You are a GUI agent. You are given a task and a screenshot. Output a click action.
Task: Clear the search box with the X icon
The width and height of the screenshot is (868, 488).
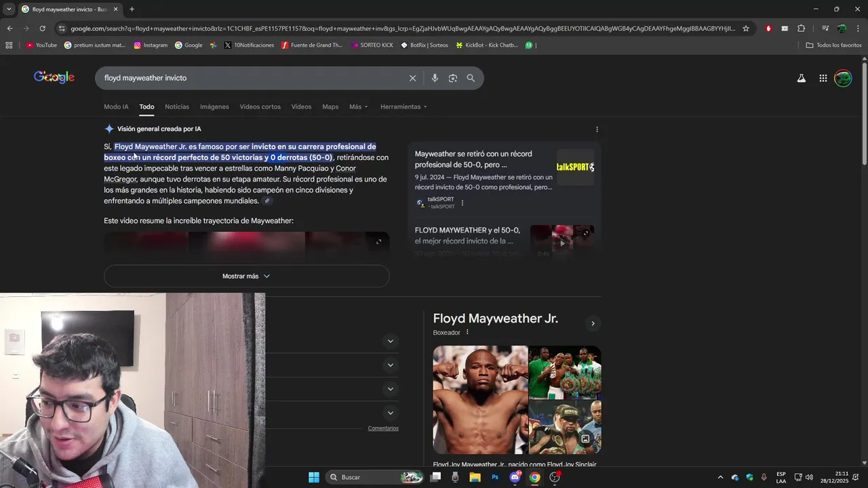pos(412,78)
